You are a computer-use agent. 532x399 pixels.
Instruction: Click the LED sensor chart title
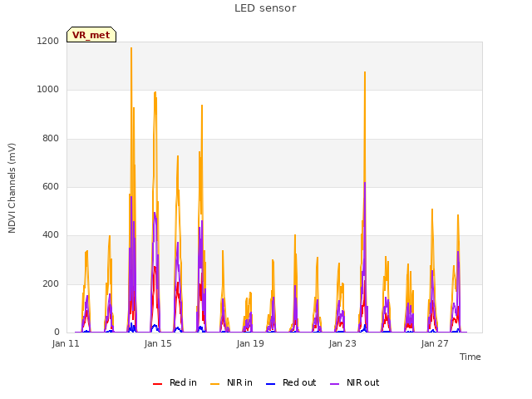(x=265, y=8)
